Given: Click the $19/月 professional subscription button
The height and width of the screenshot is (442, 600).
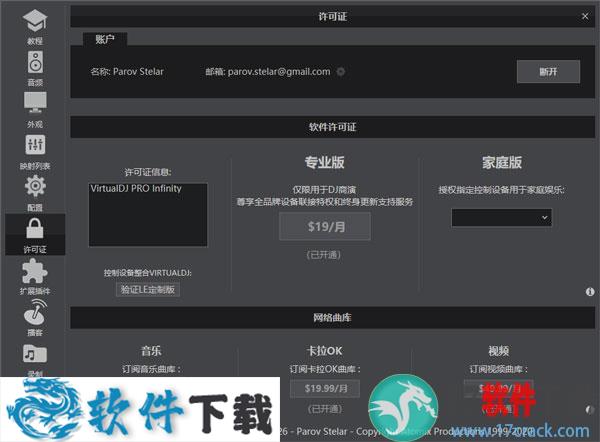Looking at the screenshot, I should coord(325,227).
